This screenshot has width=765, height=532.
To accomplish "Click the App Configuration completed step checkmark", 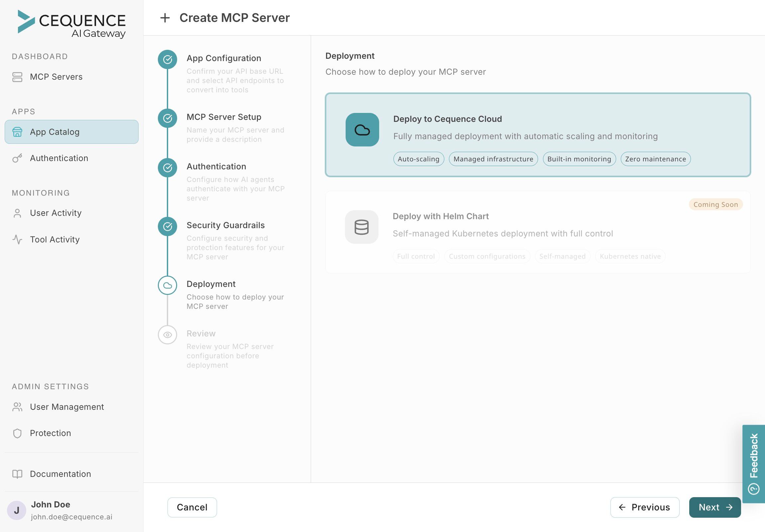I will click(167, 59).
